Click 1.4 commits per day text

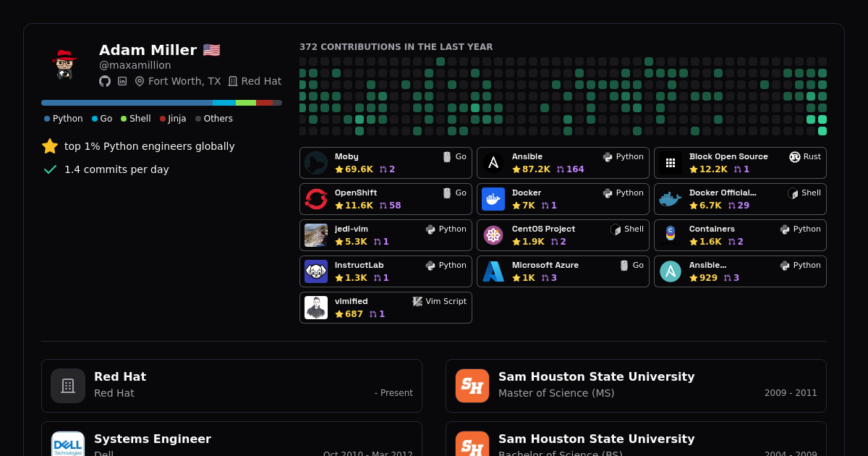tap(116, 169)
